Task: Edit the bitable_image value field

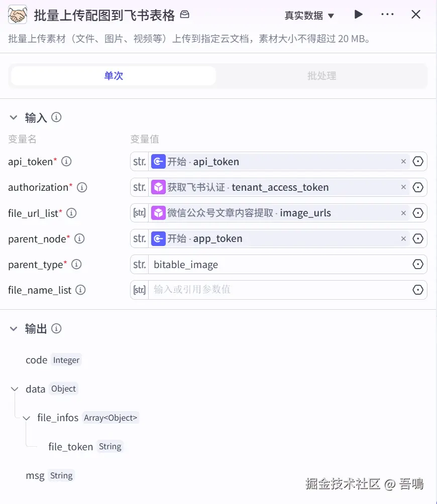Action: tap(280, 265)
